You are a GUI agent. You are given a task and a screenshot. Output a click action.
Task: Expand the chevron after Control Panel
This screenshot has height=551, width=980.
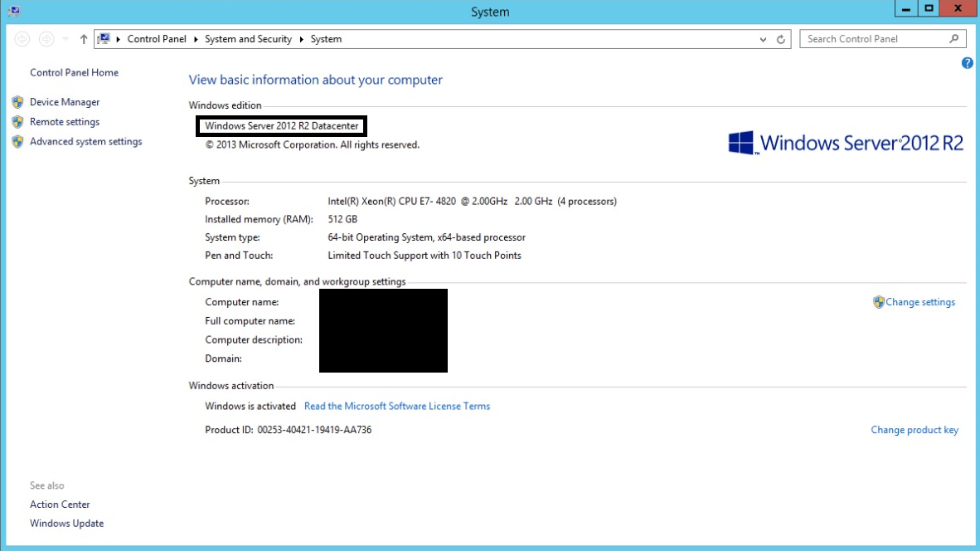tap(196, 39)
